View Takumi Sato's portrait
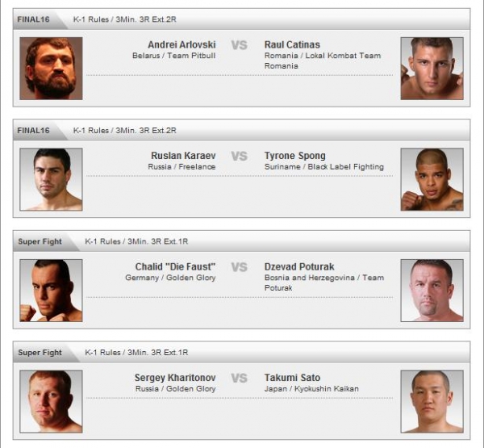The image size is (484, 448). click(432, 401)
